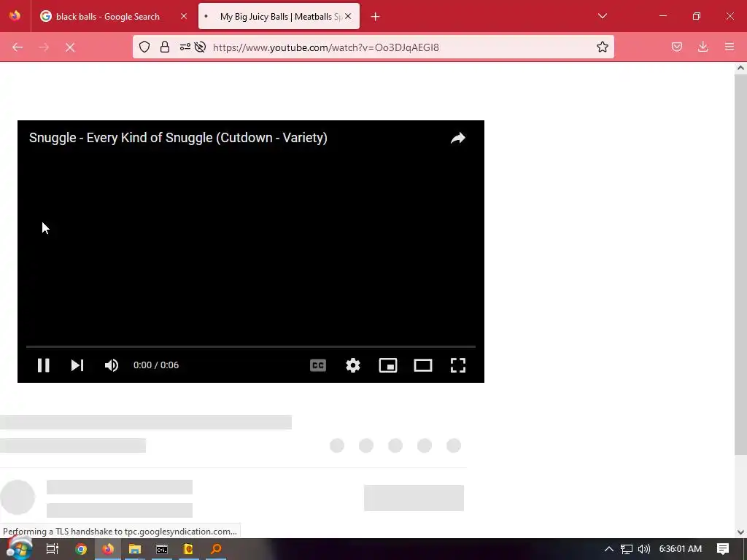Viewport: 747px width, 560px height.
Task: Open the yellow document app on the taskbar
Action: (x=189, y=549)
